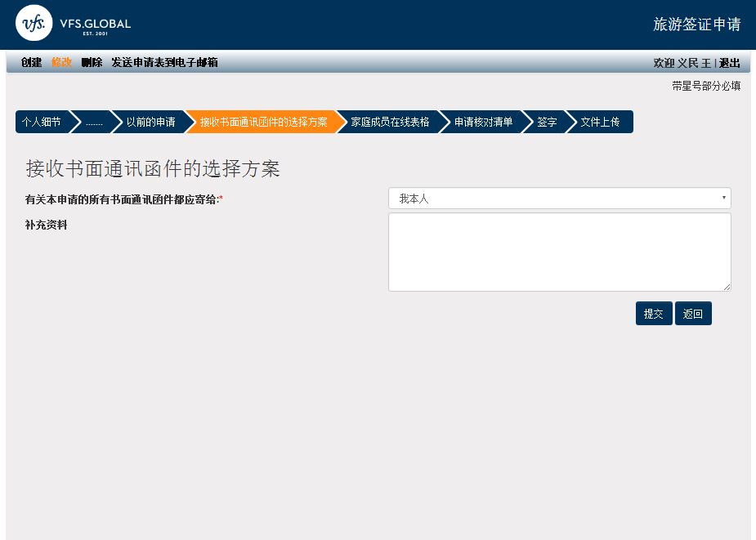Click 创建 in the top menu
Image resolution: width=756 pixels, height=540 pixels.
click(x=31, y=63)
